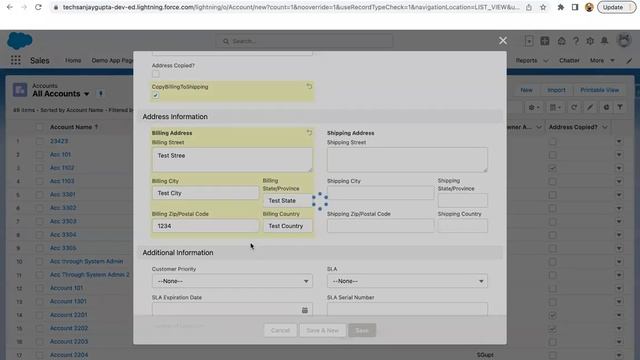
Task: Select the row checkbox for Acc 1102
Action: (x=39, y=168)
